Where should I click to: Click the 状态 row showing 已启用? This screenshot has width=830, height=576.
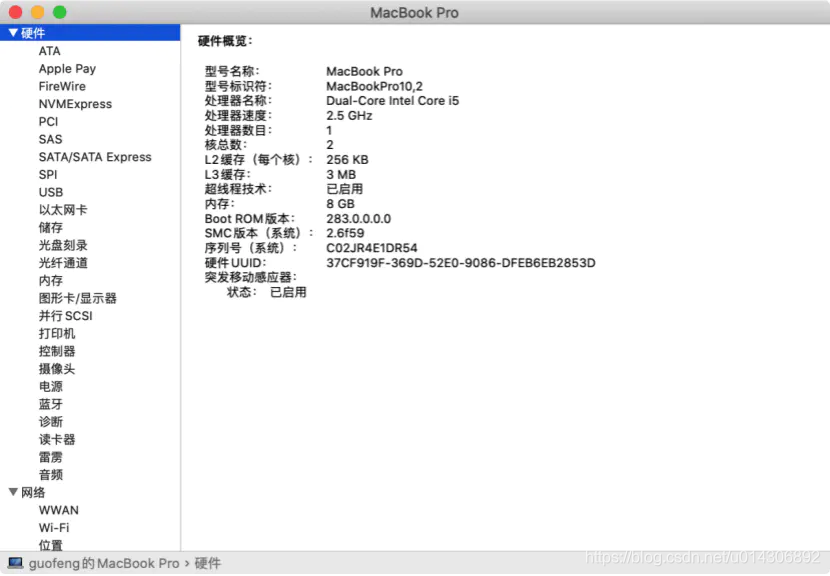click(266, 292)
